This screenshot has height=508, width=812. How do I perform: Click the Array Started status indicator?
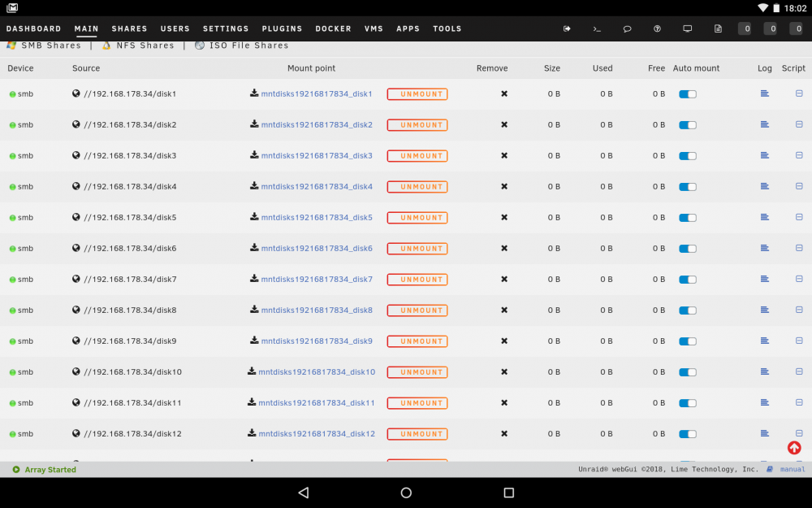click(45, 470)
